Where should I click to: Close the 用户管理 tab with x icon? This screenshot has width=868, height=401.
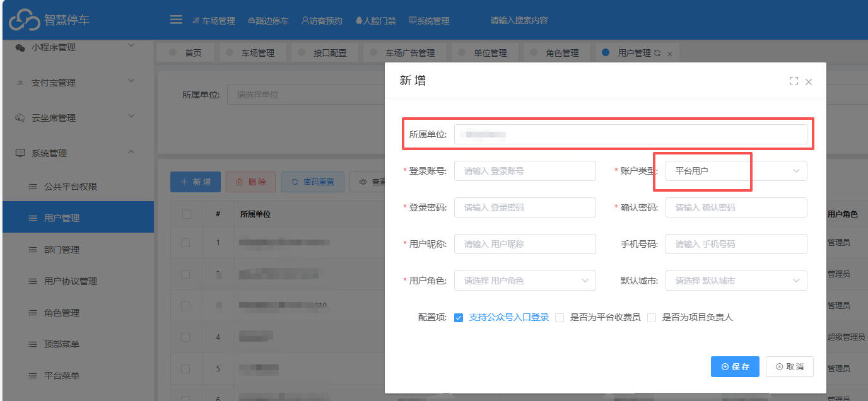coord(669,54)
